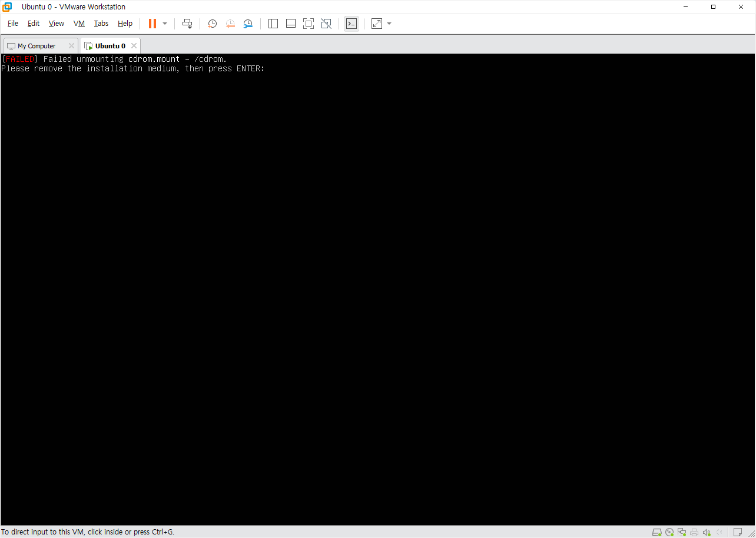Send Ctrl+Alt+Del to the virtual machine
The image size is (756, 538).
(x=187, y=24)
